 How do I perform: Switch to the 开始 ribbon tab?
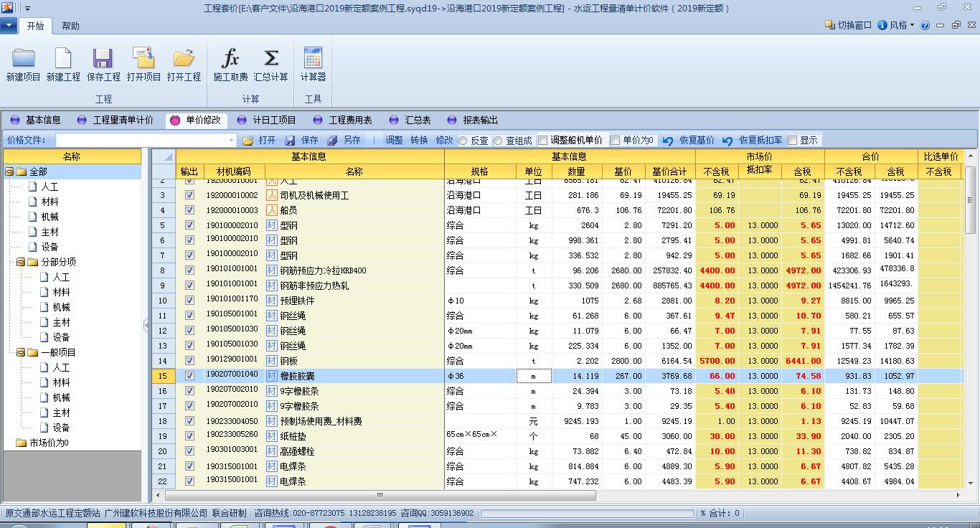pyautogui.click(x=35, y=26)
